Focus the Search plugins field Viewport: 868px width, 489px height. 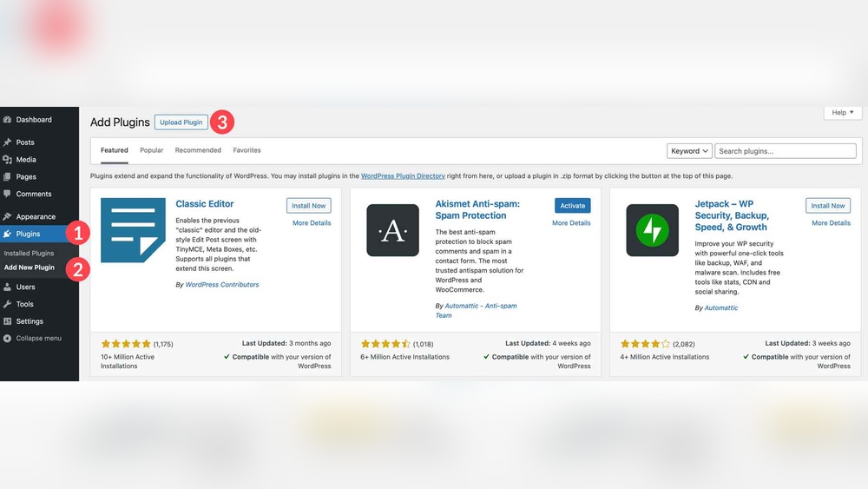coord(785,151)
